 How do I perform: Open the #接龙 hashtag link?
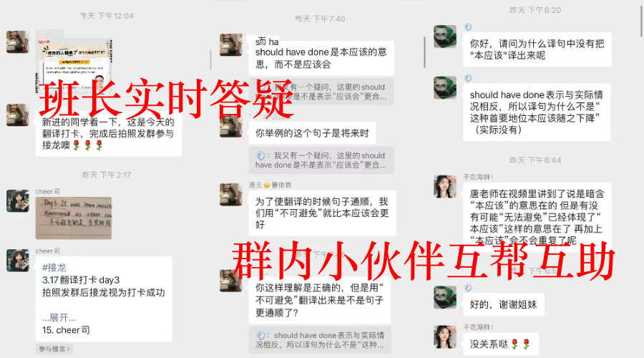click(x=54, y=268)
